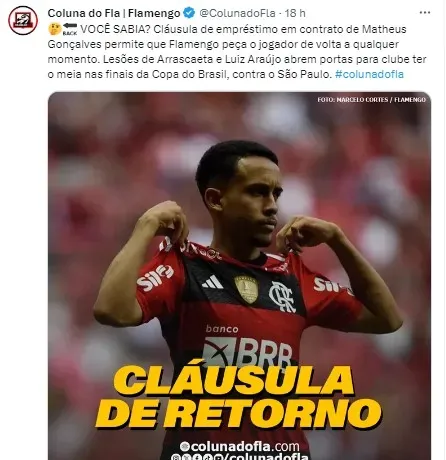Click the blue verified badge
The height and width of the screenshot is (460, 446).
(x=190, y=13)
